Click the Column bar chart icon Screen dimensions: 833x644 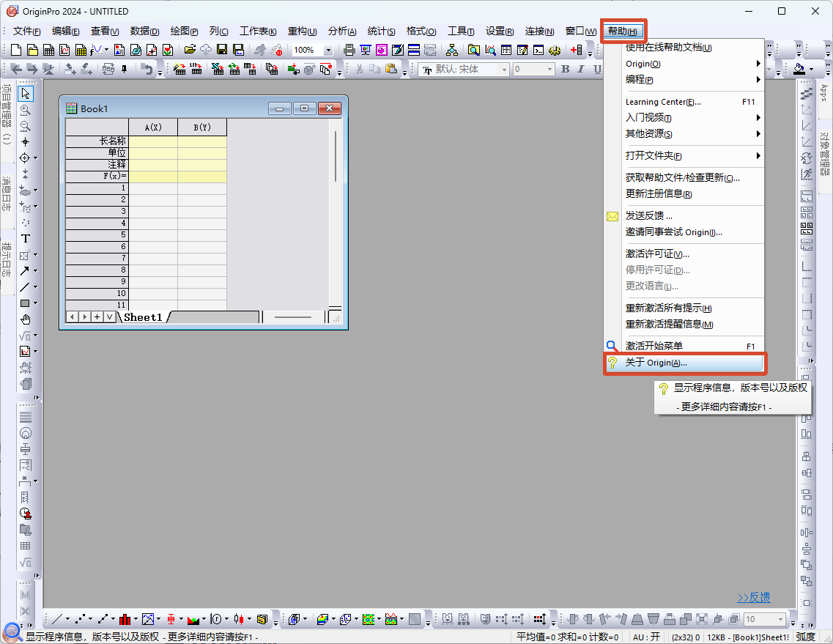125,619
